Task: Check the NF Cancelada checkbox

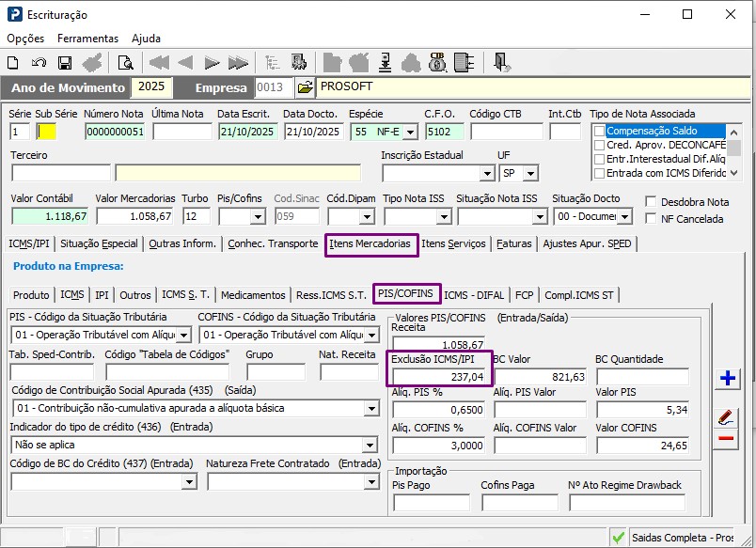Action: coord(653,219)
